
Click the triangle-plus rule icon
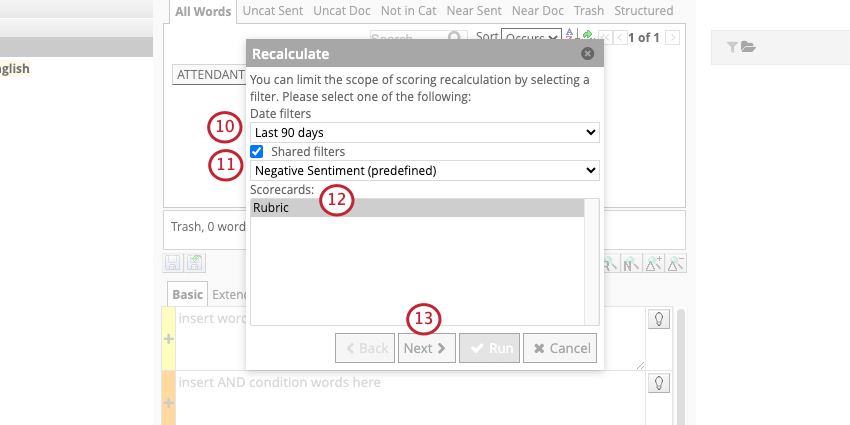click(654, 263)
